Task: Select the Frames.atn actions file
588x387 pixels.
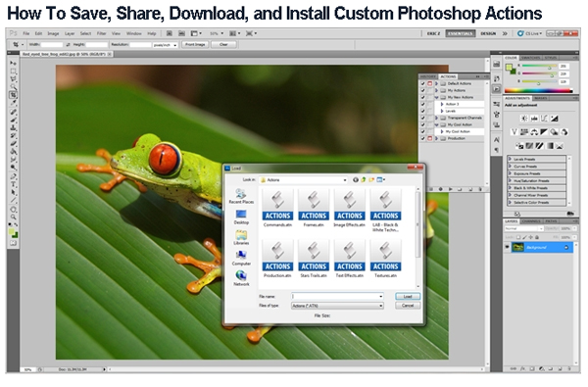Action: 314,208
